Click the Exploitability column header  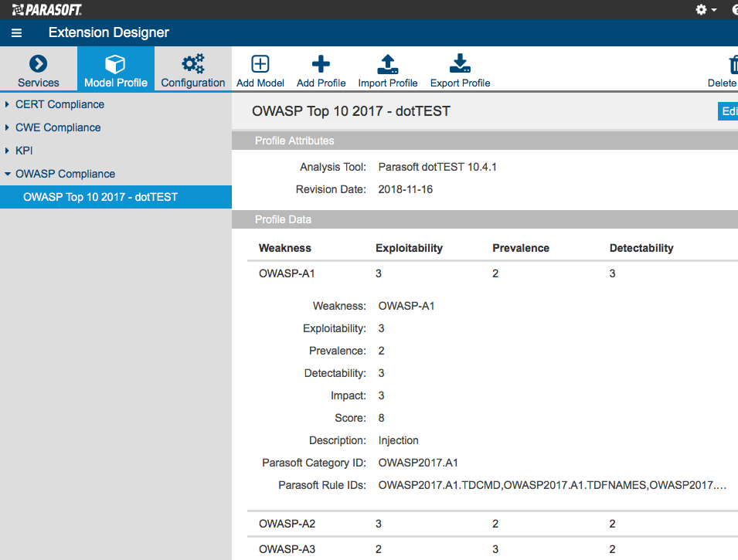point(409,248)
